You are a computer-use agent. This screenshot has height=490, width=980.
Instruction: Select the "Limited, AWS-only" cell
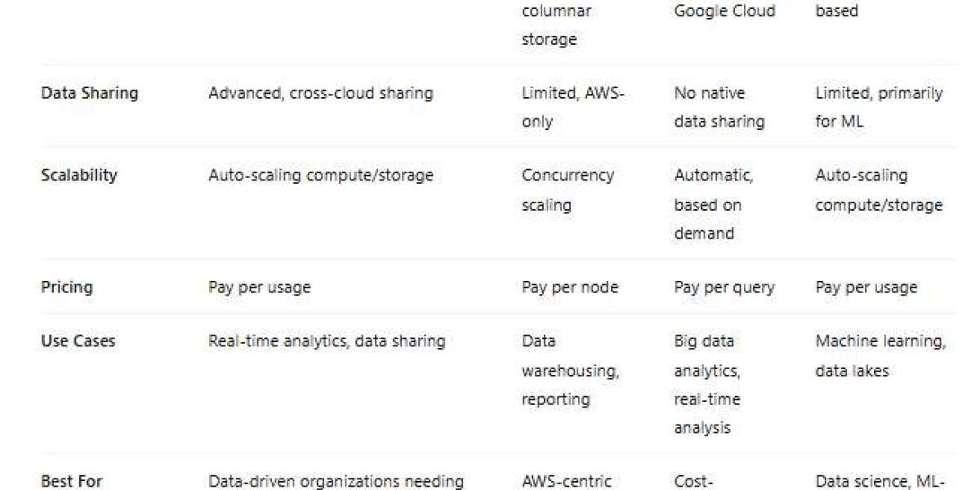(x=572, y=107)
